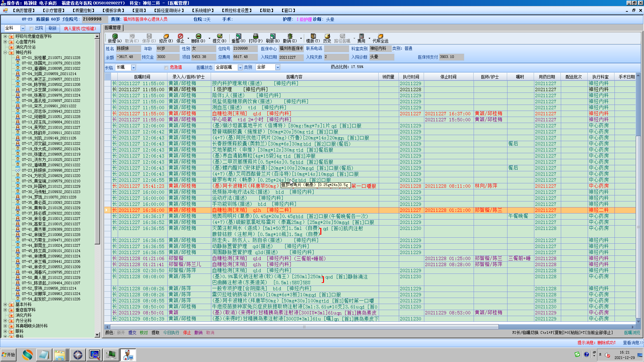
Task: Click the 提交(B) submit icon
Action: pyautogui.click(x=219, y=36)
